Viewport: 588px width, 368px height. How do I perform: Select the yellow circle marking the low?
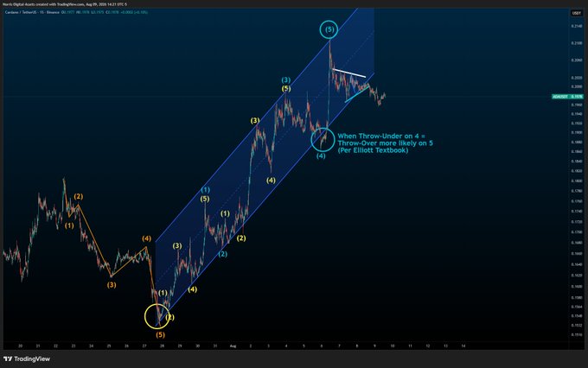pos(157,316)
